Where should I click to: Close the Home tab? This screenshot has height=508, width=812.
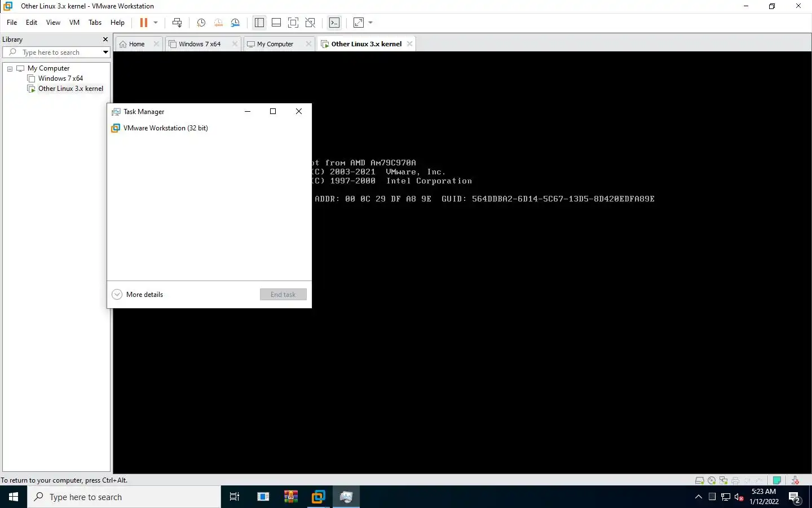(x=156, y=44)
